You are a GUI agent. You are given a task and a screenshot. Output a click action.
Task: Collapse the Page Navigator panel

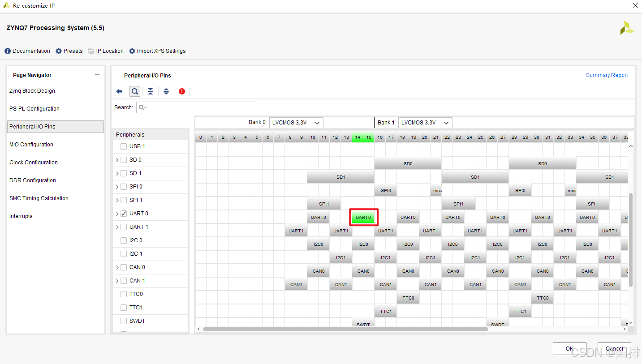[x=97, y=75]
